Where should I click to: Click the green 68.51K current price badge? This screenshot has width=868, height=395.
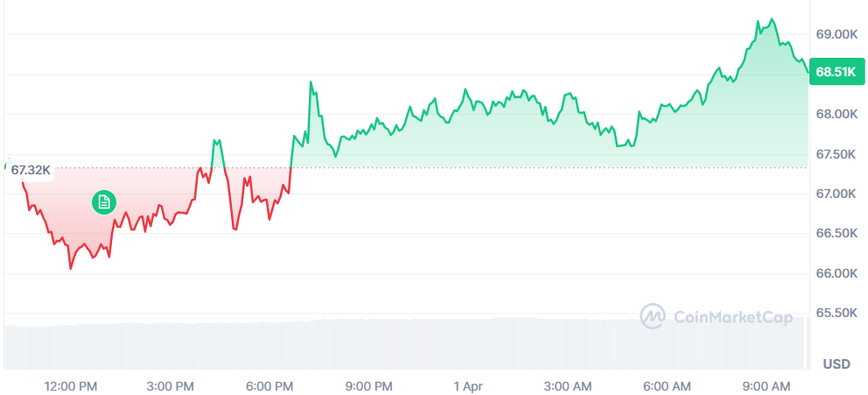click(835, 72)
